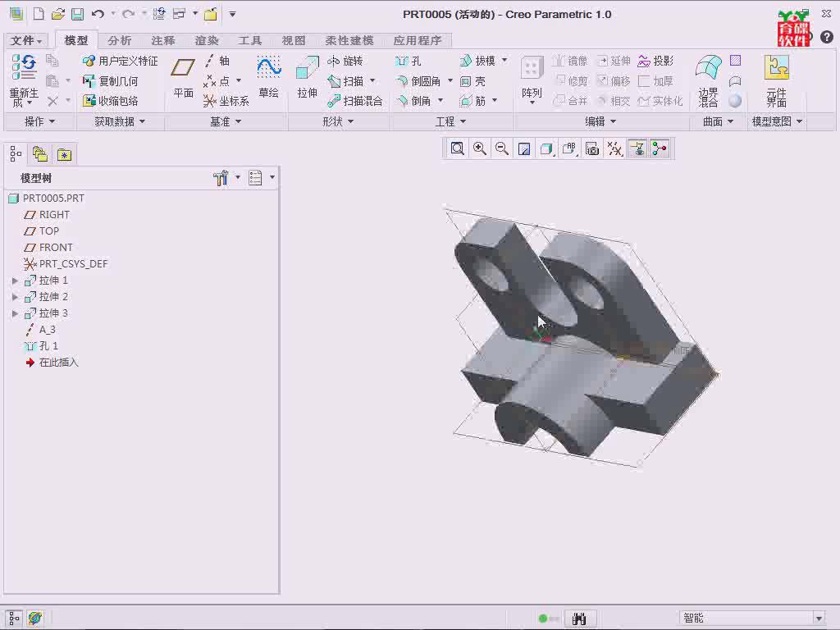Expand the 拉伸 2 feature node
The image size is (840, 630).
coord(15,297)
